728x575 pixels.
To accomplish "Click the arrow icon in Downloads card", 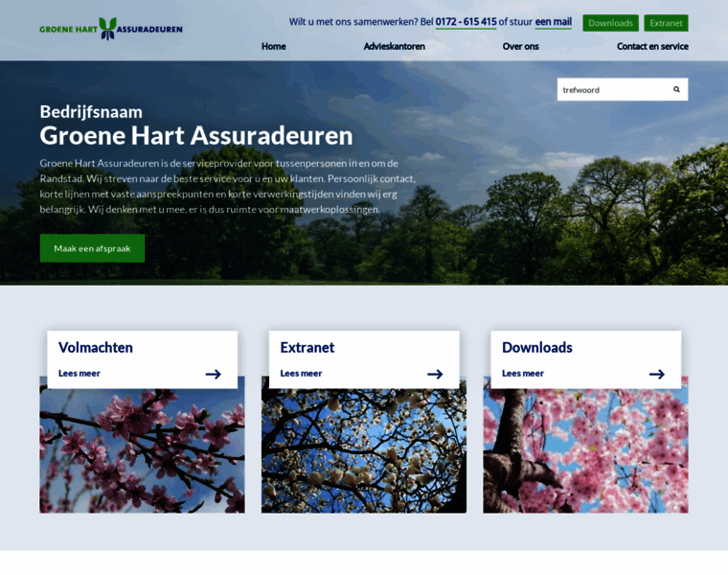I will click(656, 374).
